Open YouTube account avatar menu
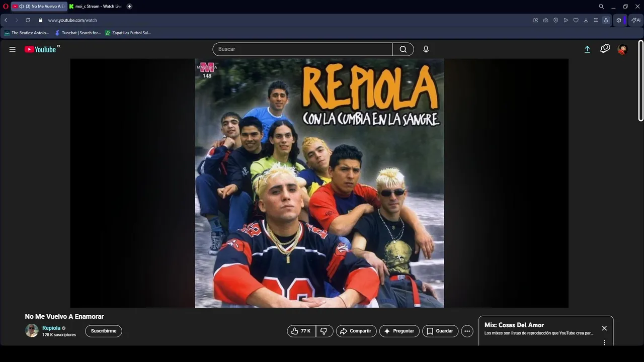This screenshot has width=644, height=362. pos(622,49)
